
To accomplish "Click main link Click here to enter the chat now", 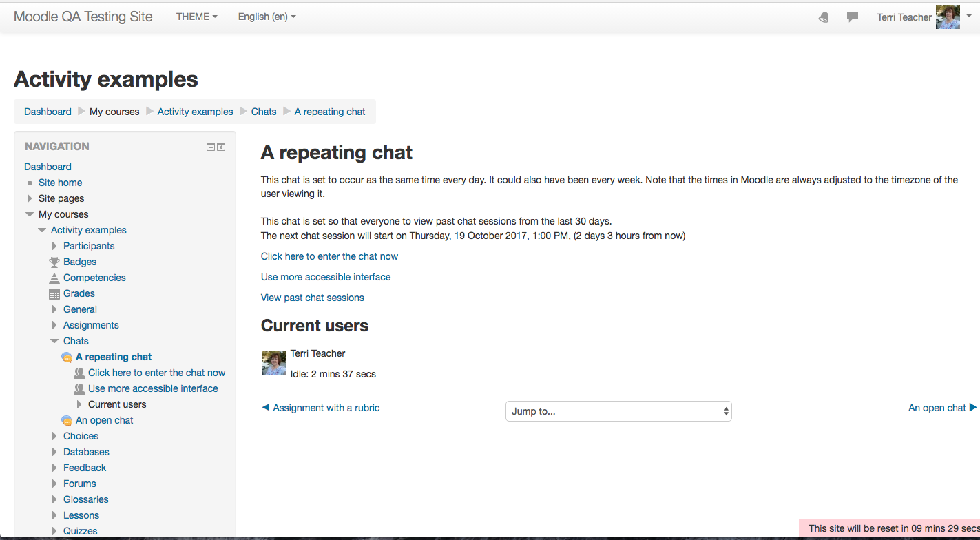I will 329,256.
